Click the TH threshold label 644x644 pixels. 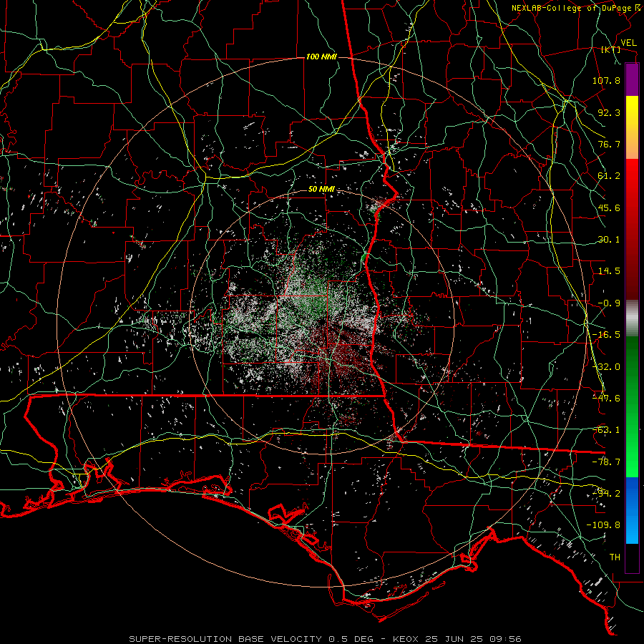point(615,557)
